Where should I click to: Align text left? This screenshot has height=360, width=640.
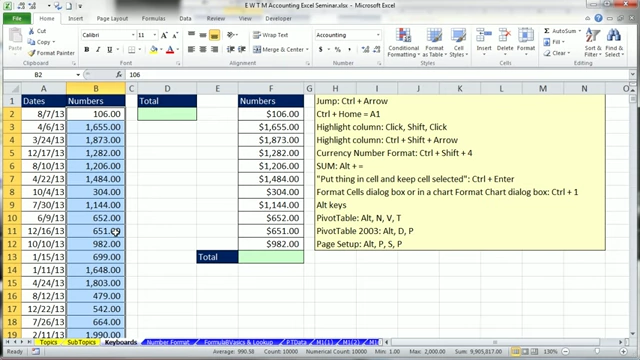click(191, 49)
